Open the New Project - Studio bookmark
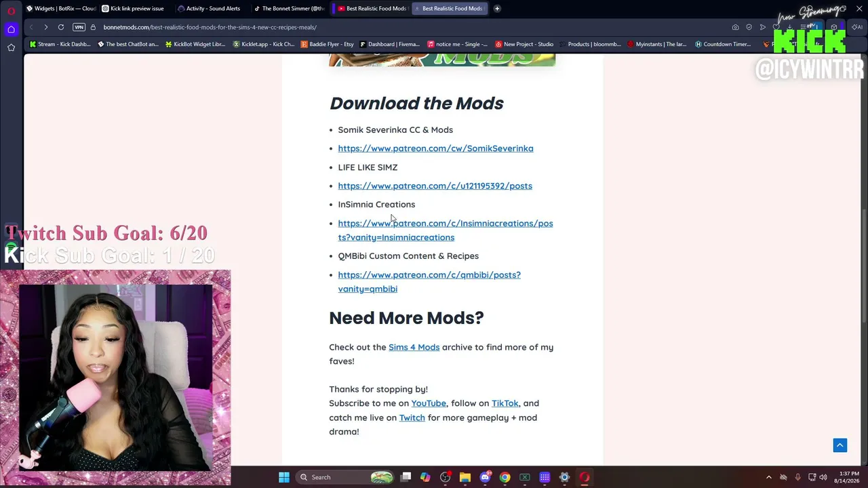Viewport: 868px width, 488px height. [x=524, y=44]
